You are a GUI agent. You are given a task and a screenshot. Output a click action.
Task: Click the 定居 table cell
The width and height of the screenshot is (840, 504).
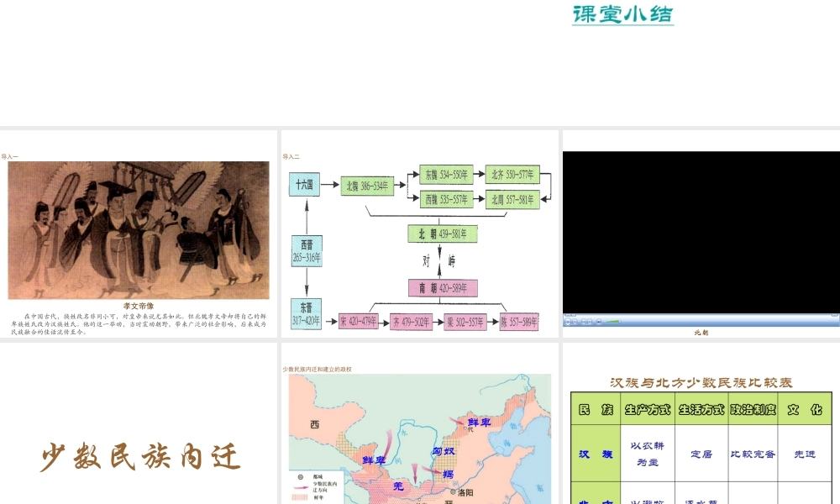pos(701,454)
